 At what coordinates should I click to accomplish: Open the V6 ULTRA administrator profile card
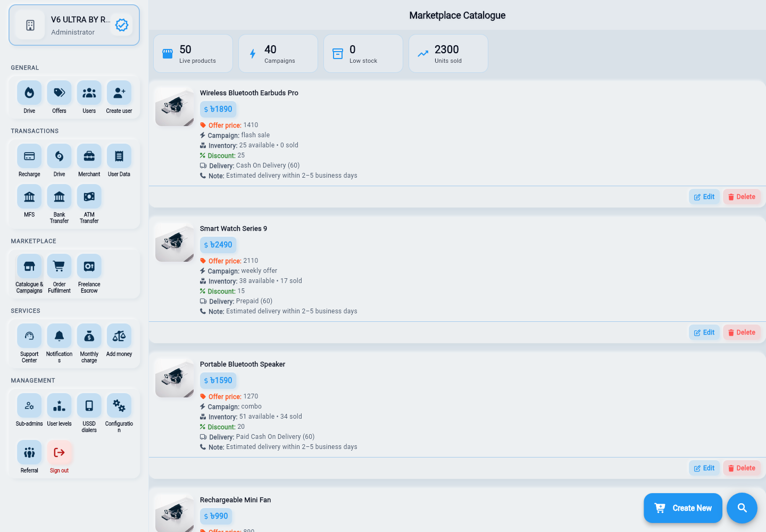pos(74,25)
